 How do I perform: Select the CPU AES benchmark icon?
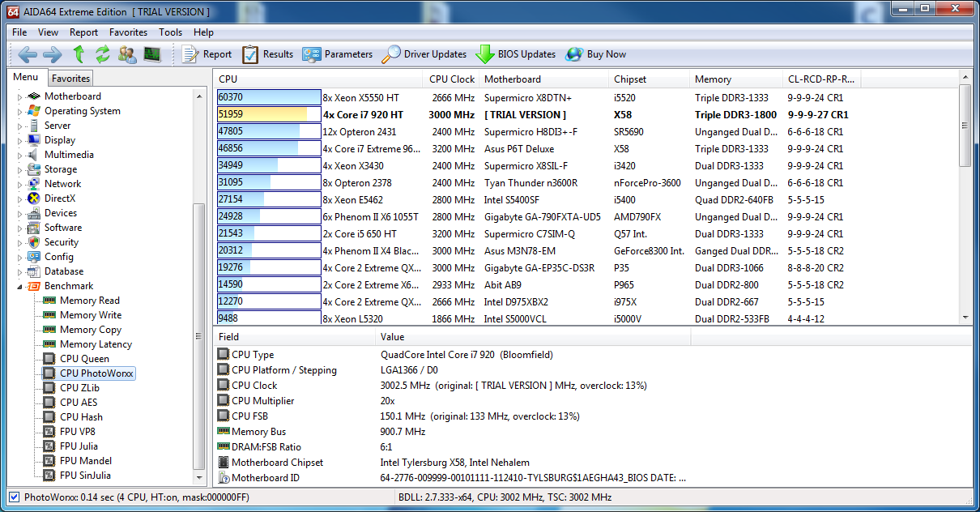coord(49,403)
